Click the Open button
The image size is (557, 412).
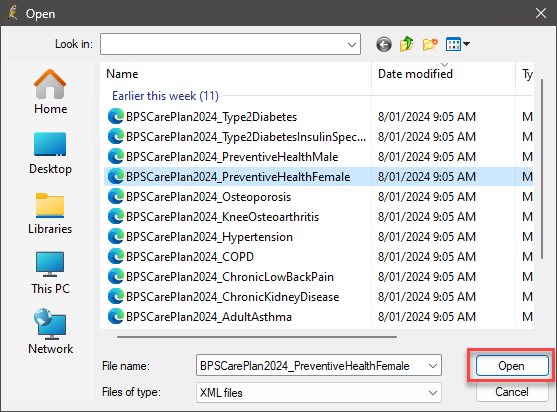click(x=512, y=365)
